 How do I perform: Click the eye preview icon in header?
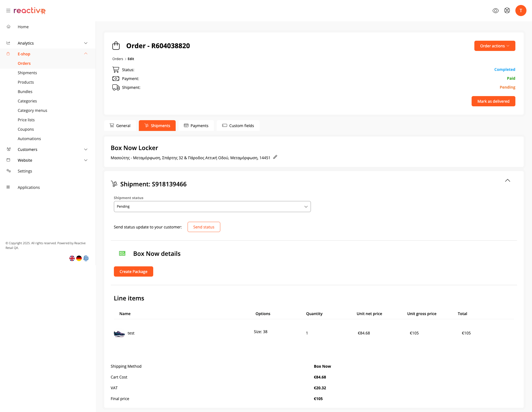click(495, 11)
